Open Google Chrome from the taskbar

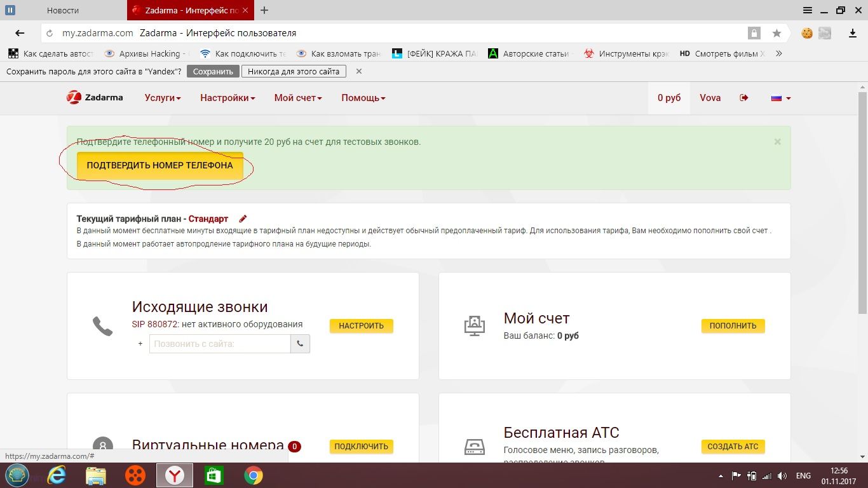coord(254,475)
